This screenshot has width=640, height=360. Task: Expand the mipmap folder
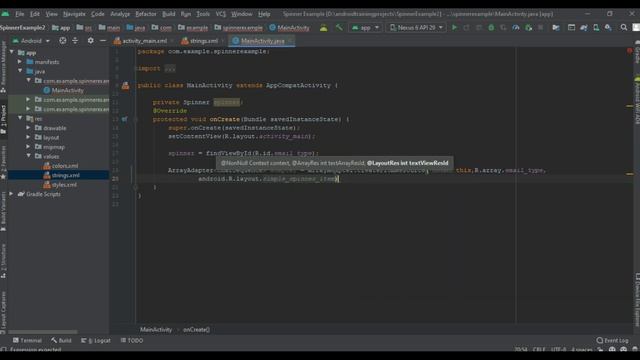(x=28, y=146)
